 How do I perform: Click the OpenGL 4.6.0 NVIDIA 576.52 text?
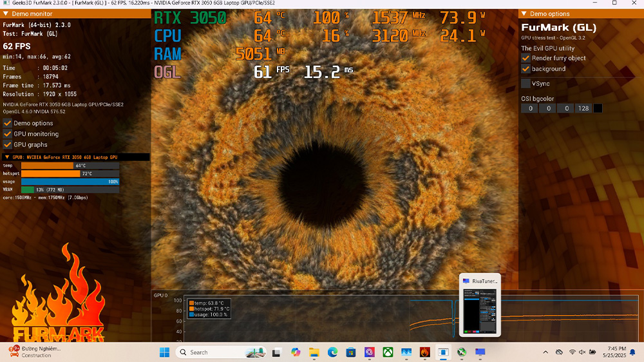click(x=34, y=111)
